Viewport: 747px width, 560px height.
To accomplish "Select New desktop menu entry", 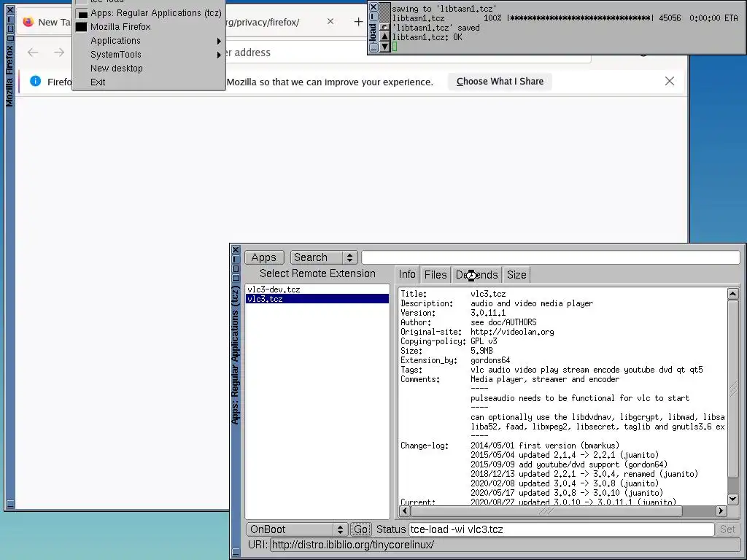I will click(149, 68).
